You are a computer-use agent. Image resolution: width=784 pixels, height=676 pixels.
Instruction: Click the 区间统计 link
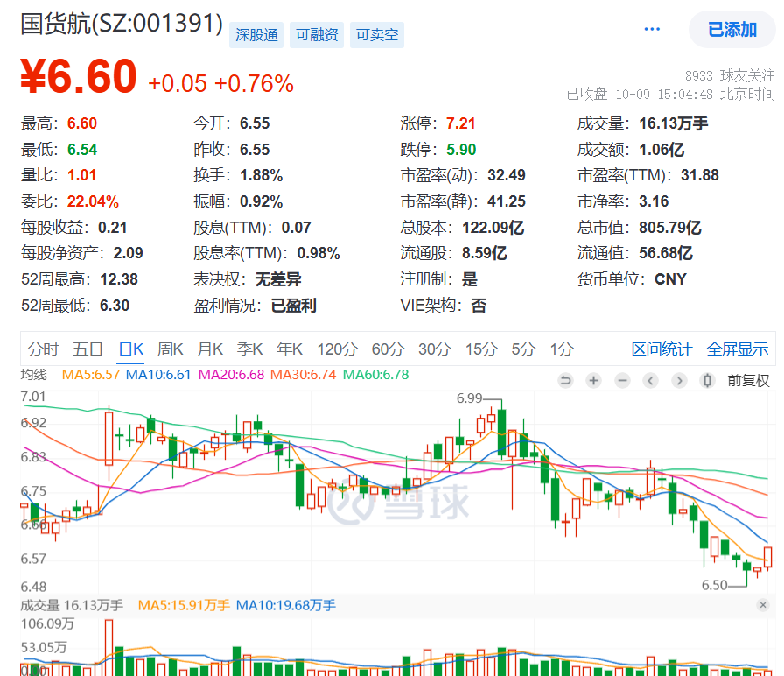(661, 349)
